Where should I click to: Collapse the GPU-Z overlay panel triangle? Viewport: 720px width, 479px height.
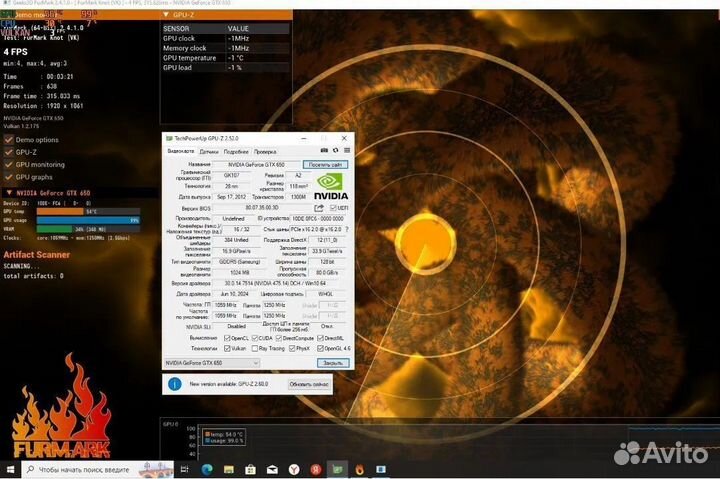166,15
